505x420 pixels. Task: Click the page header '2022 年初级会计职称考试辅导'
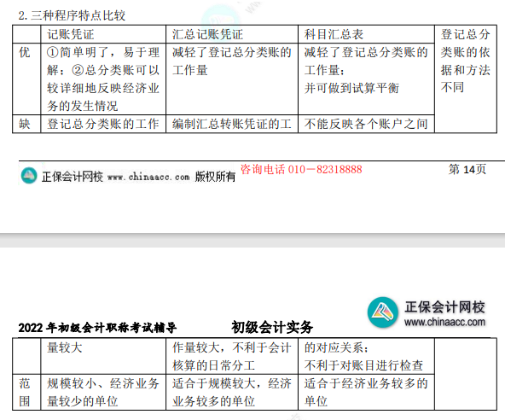coord(97,328)
